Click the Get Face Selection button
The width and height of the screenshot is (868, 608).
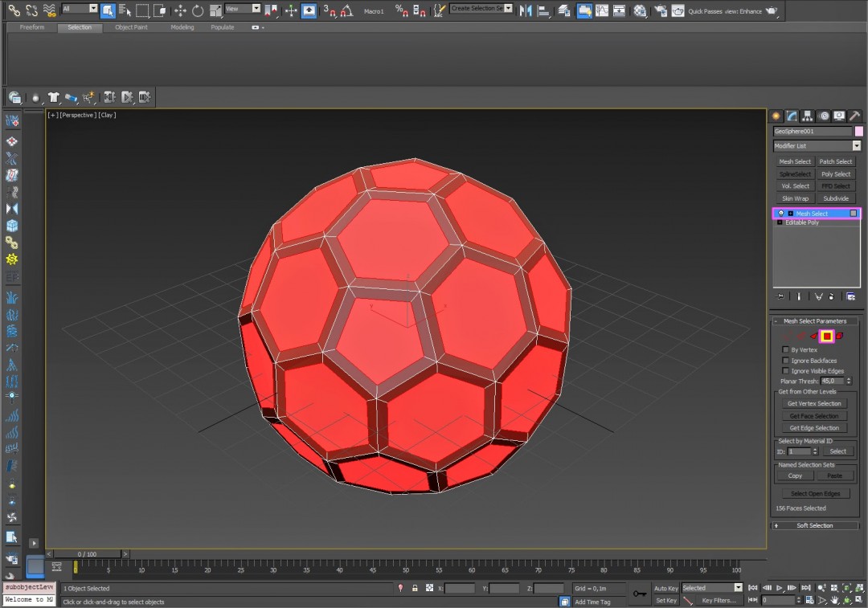click(x=814, y=416)
